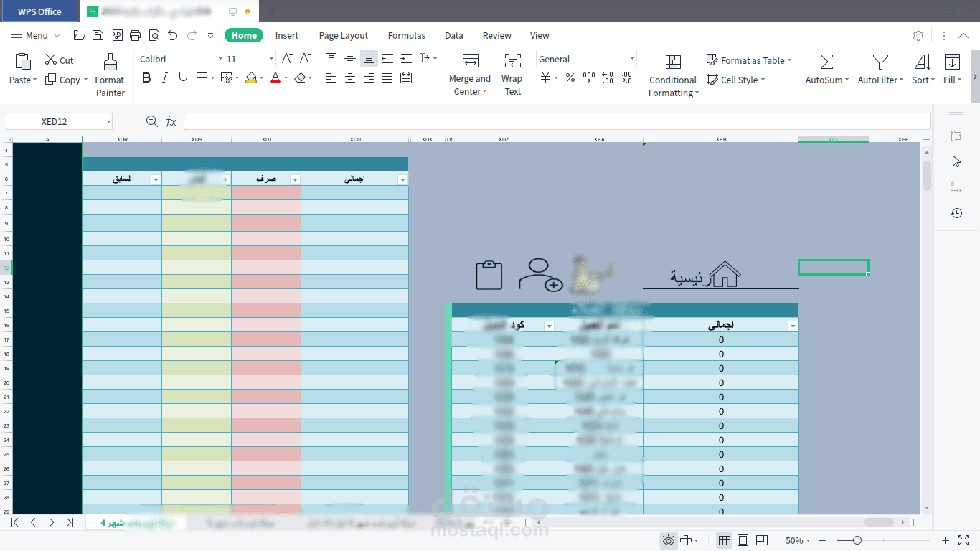The height and width of the screenshot is (551, 980).
Task: Click the Merge and Center icon
Action: coord(470,61)
